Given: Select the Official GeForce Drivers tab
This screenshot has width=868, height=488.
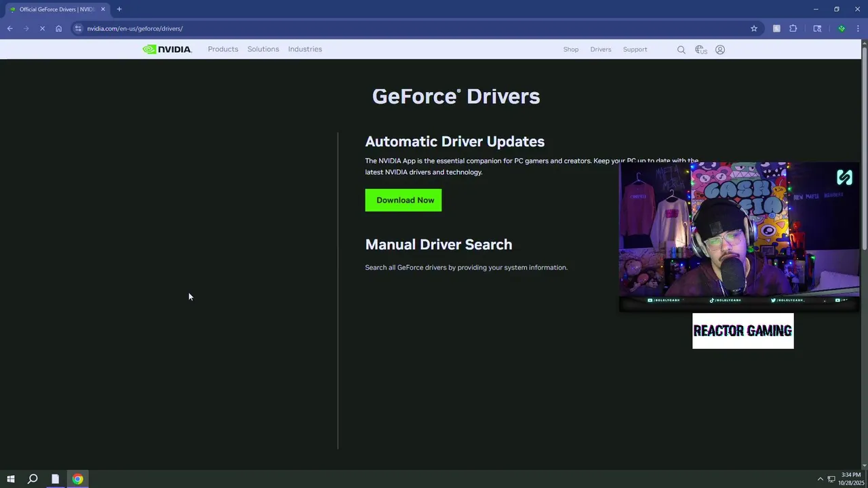Looking at the screenshot, I should click(56, 9).
